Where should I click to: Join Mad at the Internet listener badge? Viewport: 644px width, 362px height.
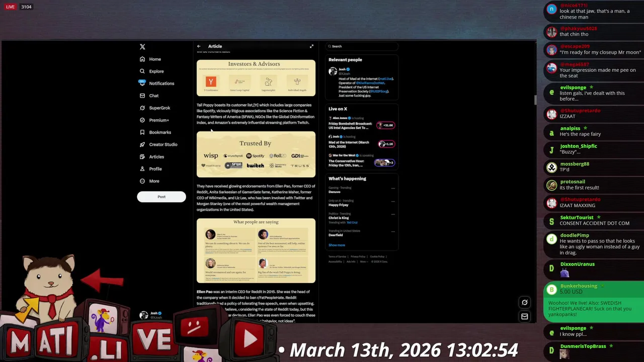tap(386, 144)
